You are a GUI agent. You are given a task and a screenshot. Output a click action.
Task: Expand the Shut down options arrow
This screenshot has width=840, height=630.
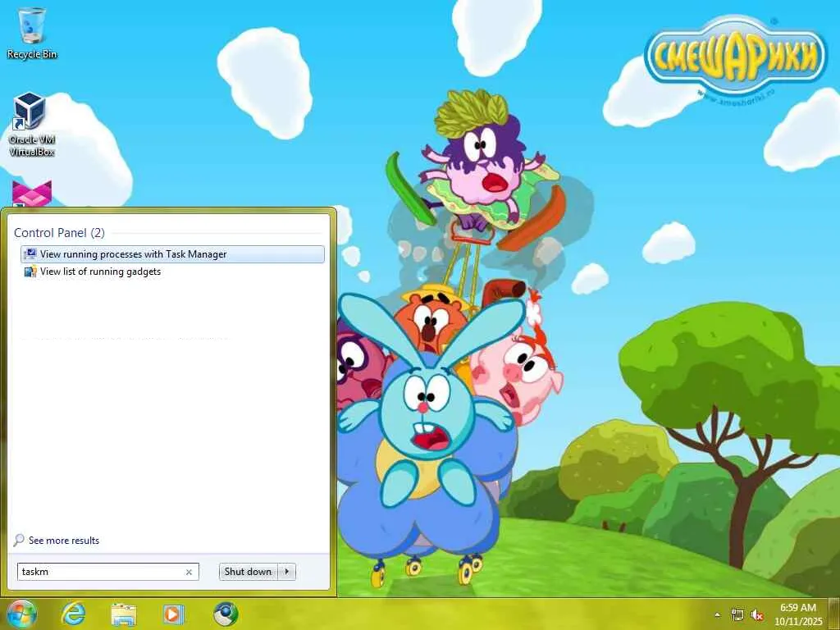point(287,572)
